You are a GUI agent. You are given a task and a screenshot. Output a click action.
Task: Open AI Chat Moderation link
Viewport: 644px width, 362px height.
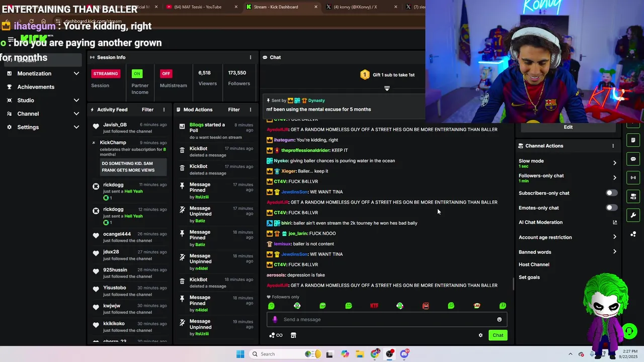[x=540, y=222]
